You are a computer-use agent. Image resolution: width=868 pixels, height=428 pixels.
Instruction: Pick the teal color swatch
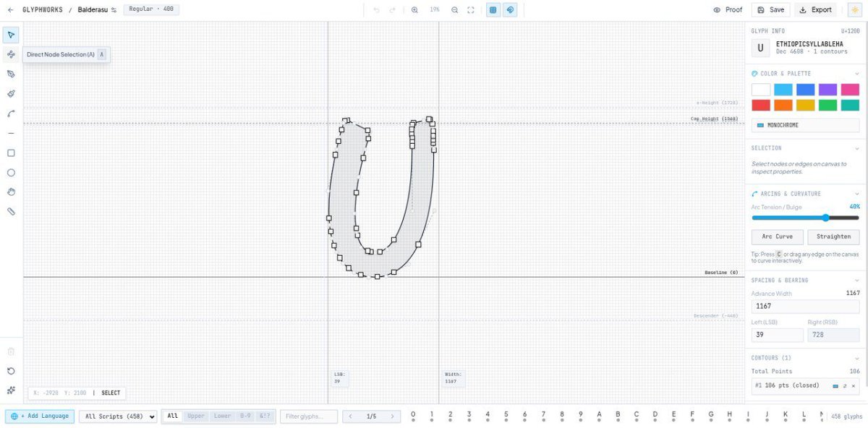point(851,106)
